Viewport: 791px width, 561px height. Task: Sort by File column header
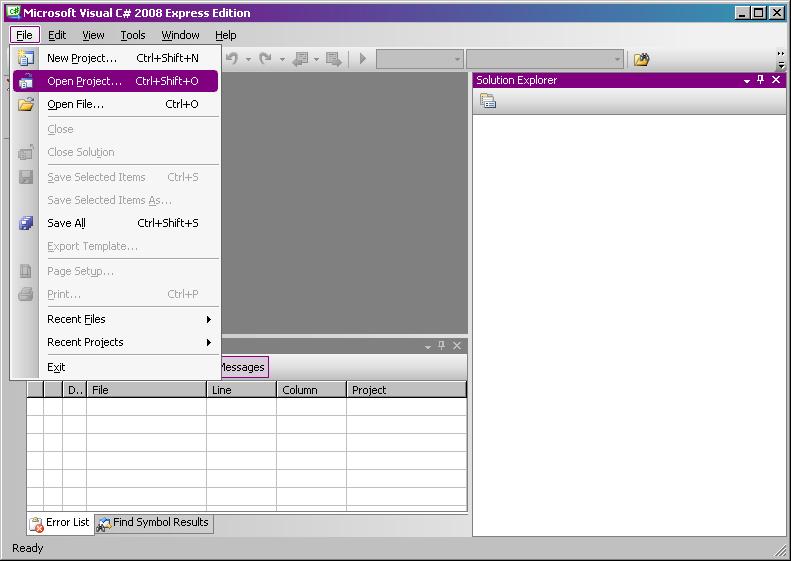click(146, 389)
